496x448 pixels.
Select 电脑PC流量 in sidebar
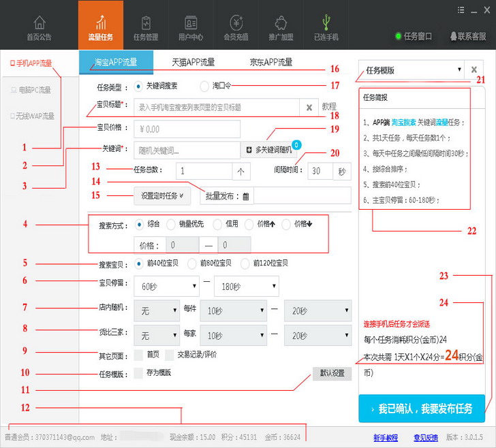click(31, 90)
